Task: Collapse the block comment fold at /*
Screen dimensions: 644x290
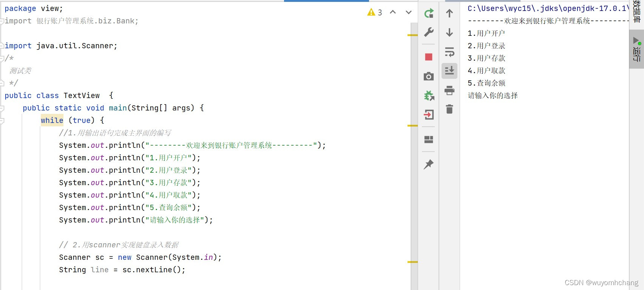Action: click(2, 58)
